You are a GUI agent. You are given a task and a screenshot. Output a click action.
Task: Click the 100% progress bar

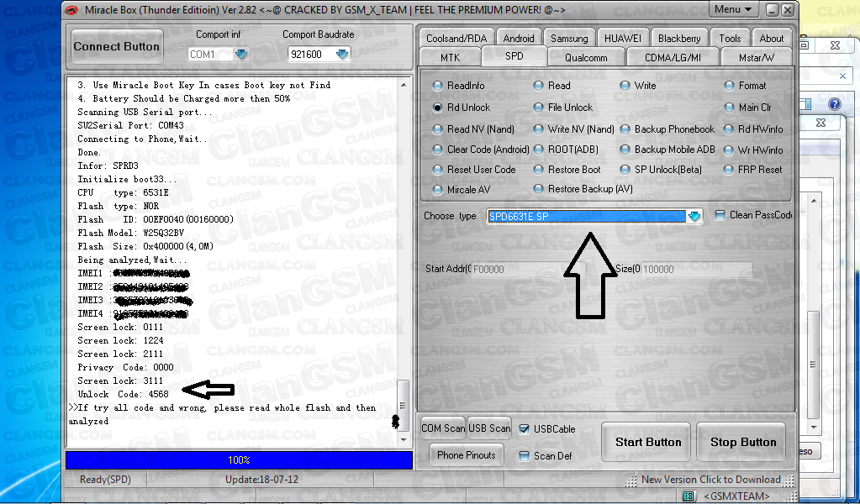click(x=239, y=460)
